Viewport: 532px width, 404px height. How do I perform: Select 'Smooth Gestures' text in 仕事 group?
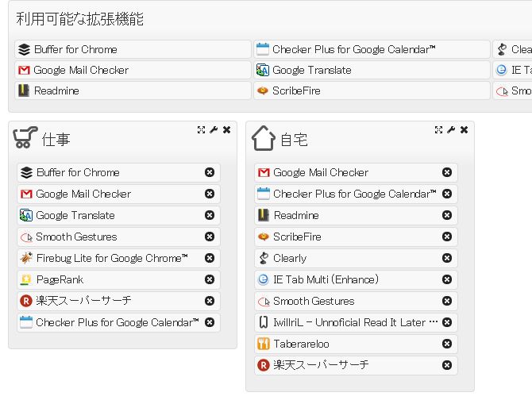point(76,237)
